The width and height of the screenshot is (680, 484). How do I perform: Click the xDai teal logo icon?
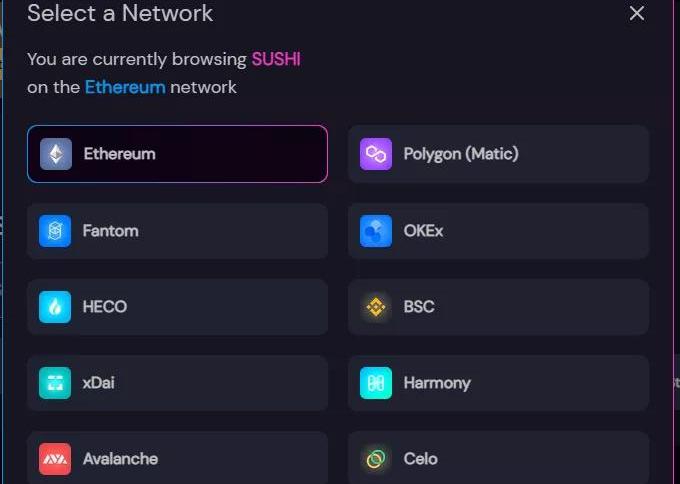56,383
